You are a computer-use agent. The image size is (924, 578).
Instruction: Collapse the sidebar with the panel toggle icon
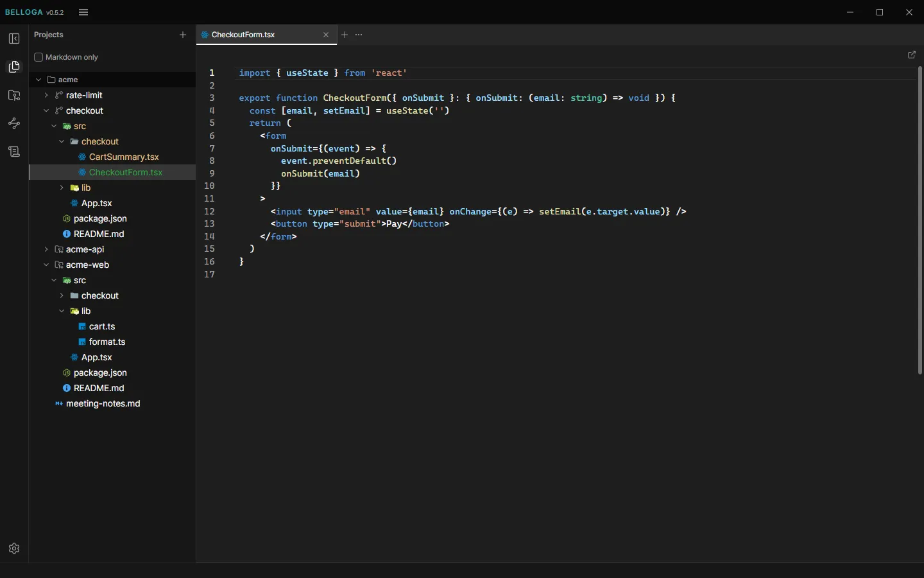(14, 39)
